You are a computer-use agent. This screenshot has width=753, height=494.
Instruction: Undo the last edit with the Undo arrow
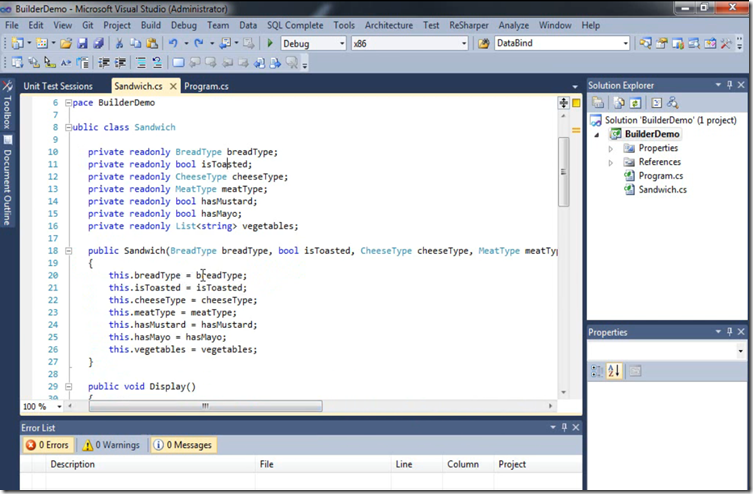coord(173,43)
